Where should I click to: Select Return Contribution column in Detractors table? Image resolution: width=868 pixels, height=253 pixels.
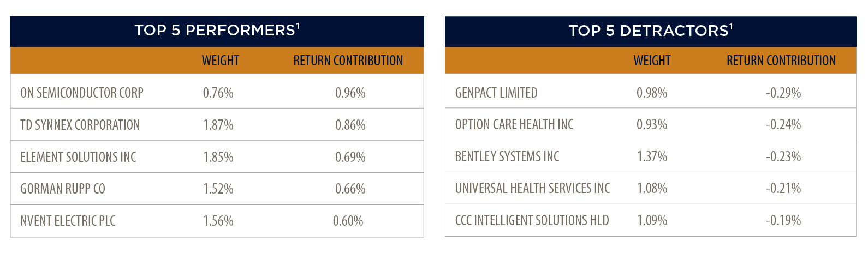pyautogui.click(x=781, y=61)
